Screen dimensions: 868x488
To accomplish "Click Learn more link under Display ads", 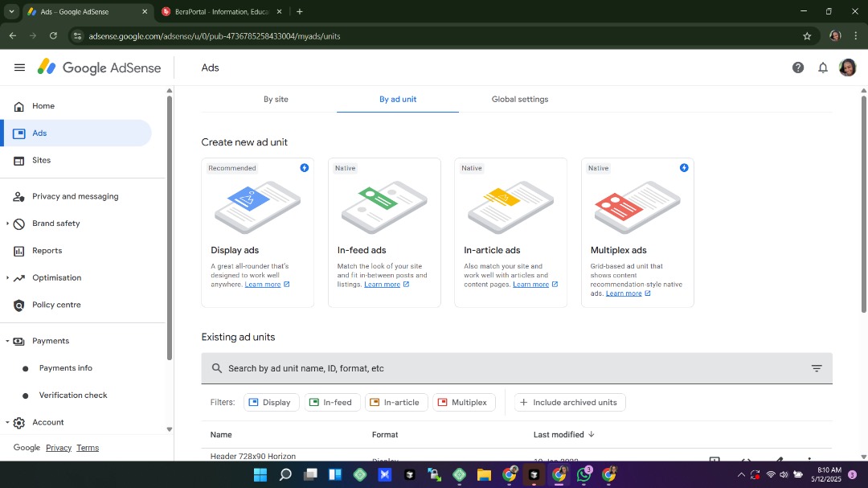I will tap(263, 285).
